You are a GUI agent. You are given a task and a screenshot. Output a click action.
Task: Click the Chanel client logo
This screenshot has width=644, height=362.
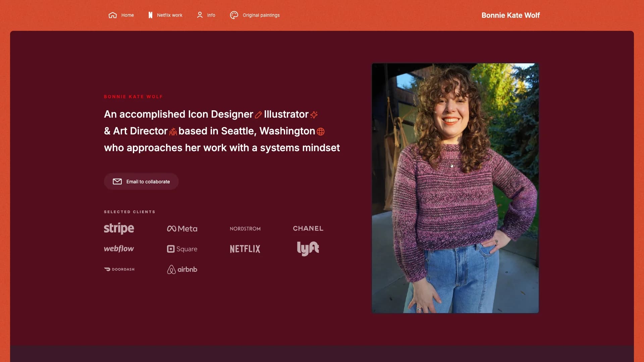coord(308,228)
